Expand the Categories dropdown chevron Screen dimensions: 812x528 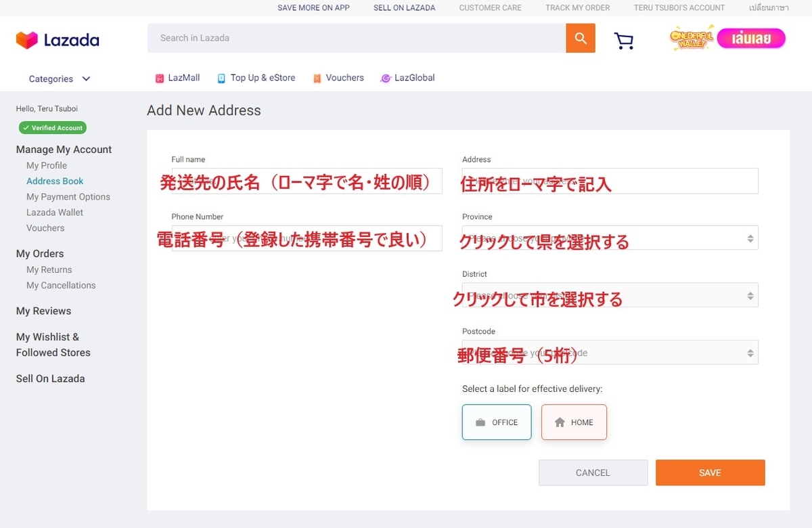pyautogui.click(x=86, y=79)
